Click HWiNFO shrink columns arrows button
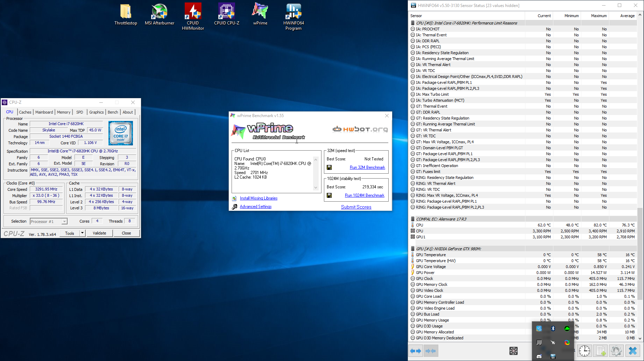This screenshot has width=644, height=361. point(431,351)
